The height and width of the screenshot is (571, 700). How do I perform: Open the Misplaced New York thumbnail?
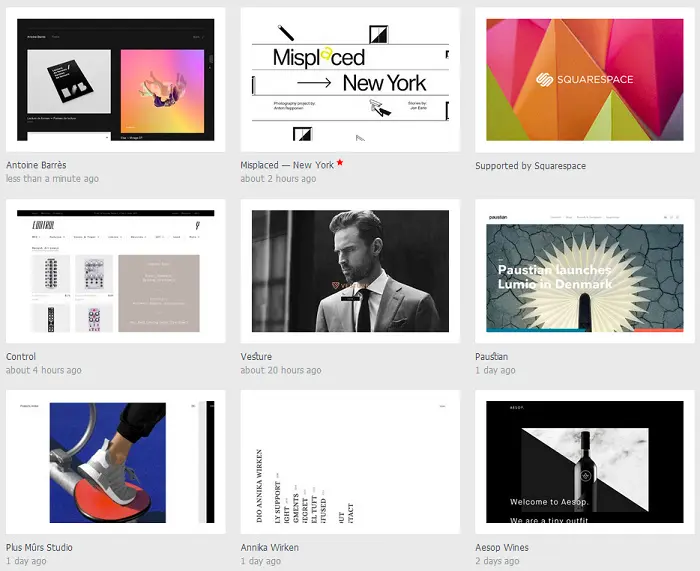pyautogui.click(x=350, y=79)
